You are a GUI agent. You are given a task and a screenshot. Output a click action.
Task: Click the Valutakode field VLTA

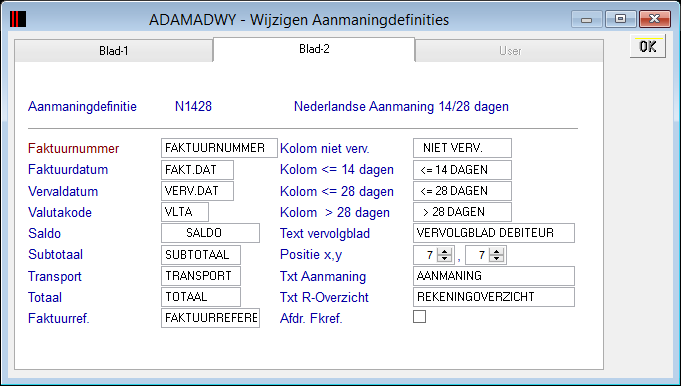tap(185, 212)
